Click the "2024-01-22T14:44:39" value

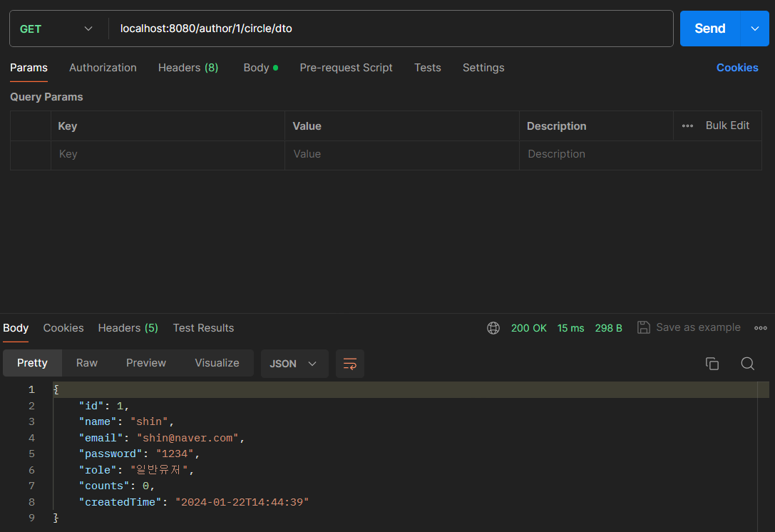click(x=242, y=502)
